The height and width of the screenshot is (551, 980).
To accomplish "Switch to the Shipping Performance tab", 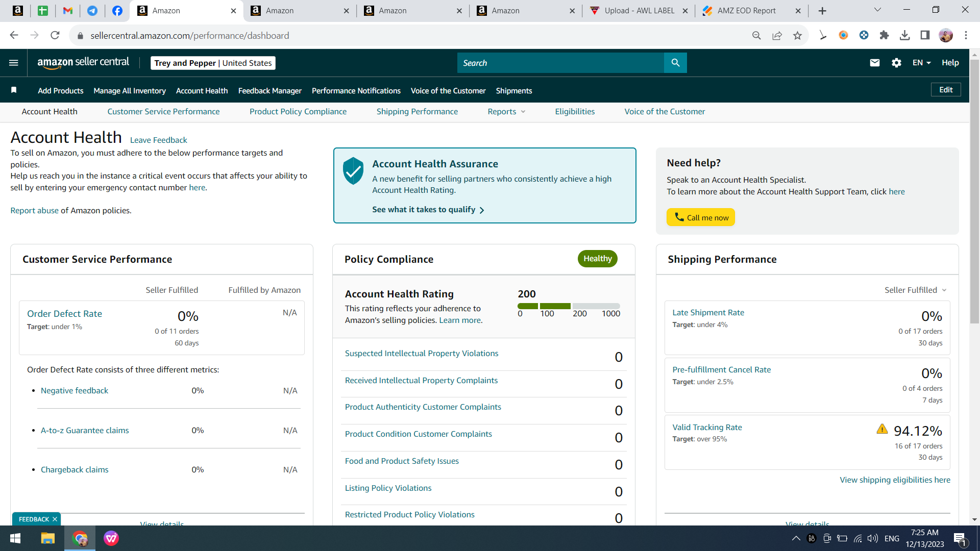I will pyautogui.click(x=417, y=112).
